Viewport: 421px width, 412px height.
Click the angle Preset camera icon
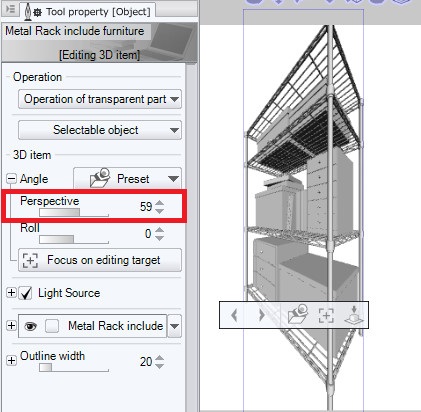(100, 178)
